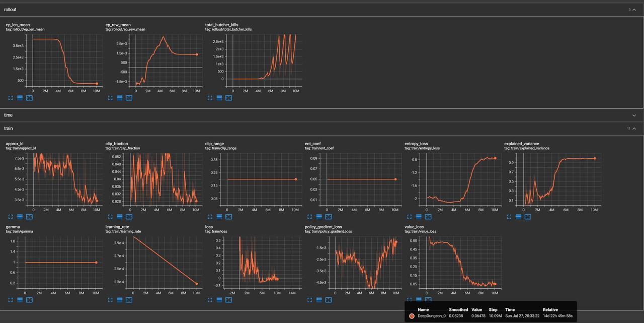Toggle log scale on approx_kl chart

(20, 217)
